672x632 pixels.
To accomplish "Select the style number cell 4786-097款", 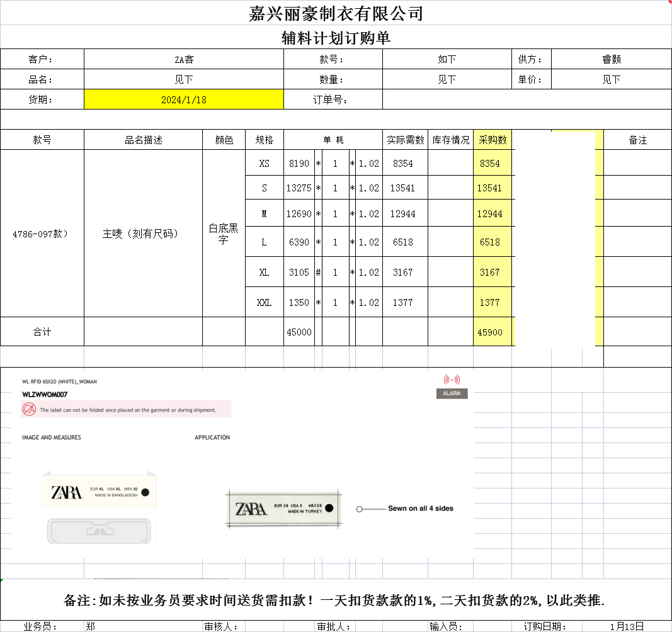I will [x=42, y=234].
